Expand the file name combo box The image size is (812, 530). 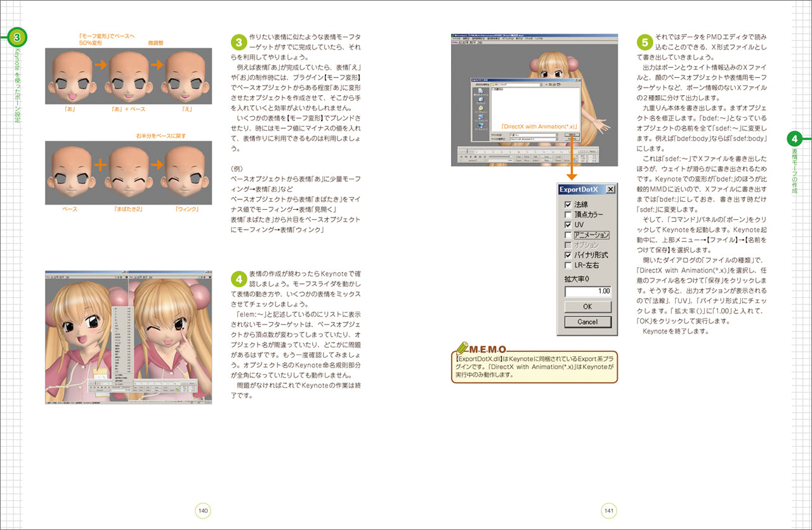[557, 135]
